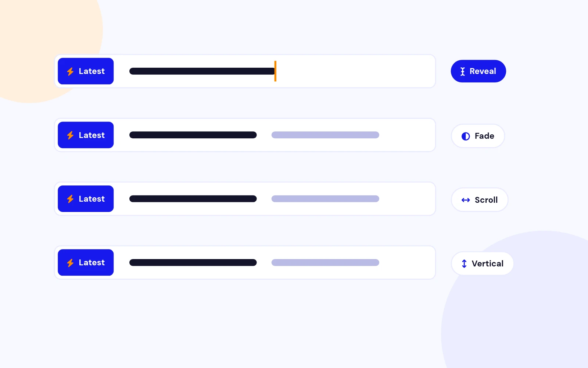Click the dark headline bar in first ticker
Image resolution: width=588 pixels, height=368 pixels.
[202, 71]
